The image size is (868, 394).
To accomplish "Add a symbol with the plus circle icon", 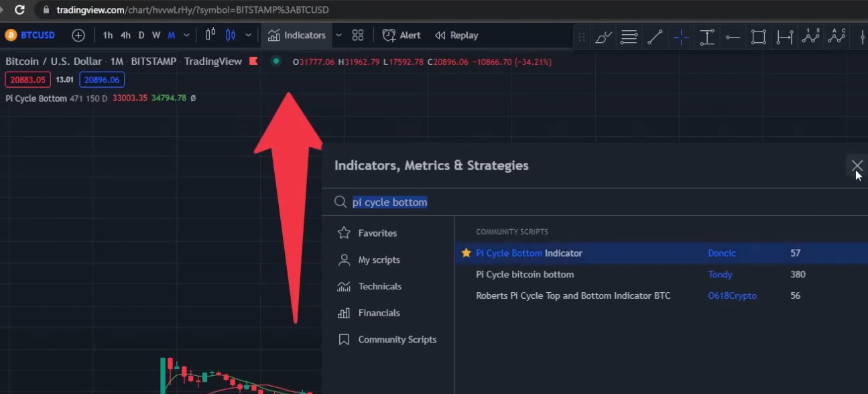I will pos(78,36).
